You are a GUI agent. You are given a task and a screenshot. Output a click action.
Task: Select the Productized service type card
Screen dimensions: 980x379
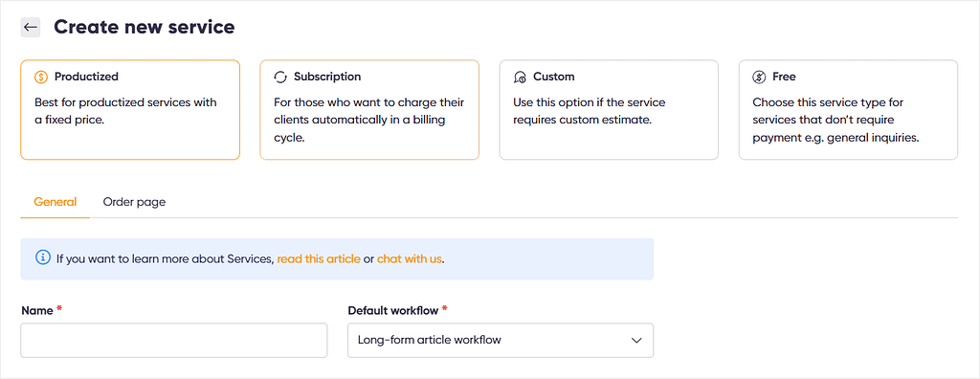coord(130,110)
